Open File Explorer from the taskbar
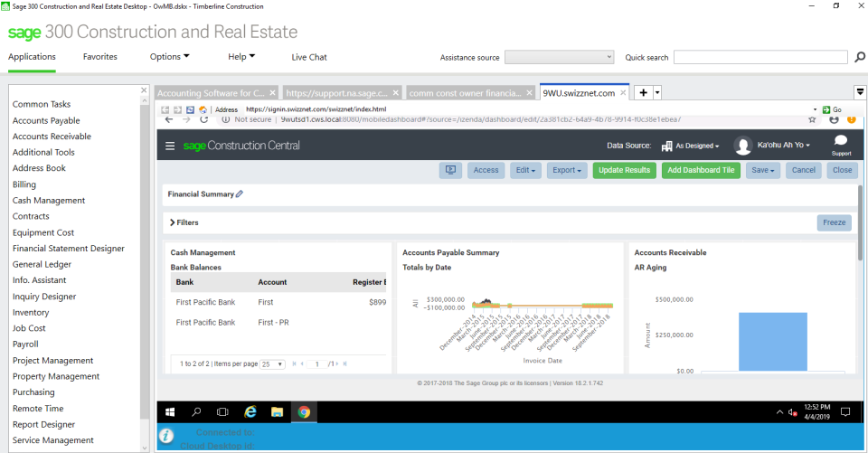The width and height of the screenshot is (868, 453). click(277, 412)
